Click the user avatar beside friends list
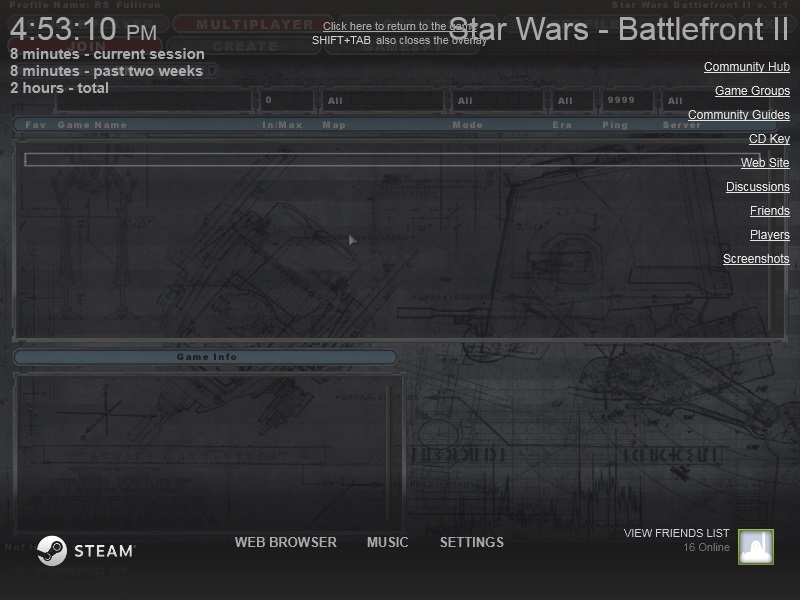This screenshot has height=600, width=800. (x=755, y=547)
